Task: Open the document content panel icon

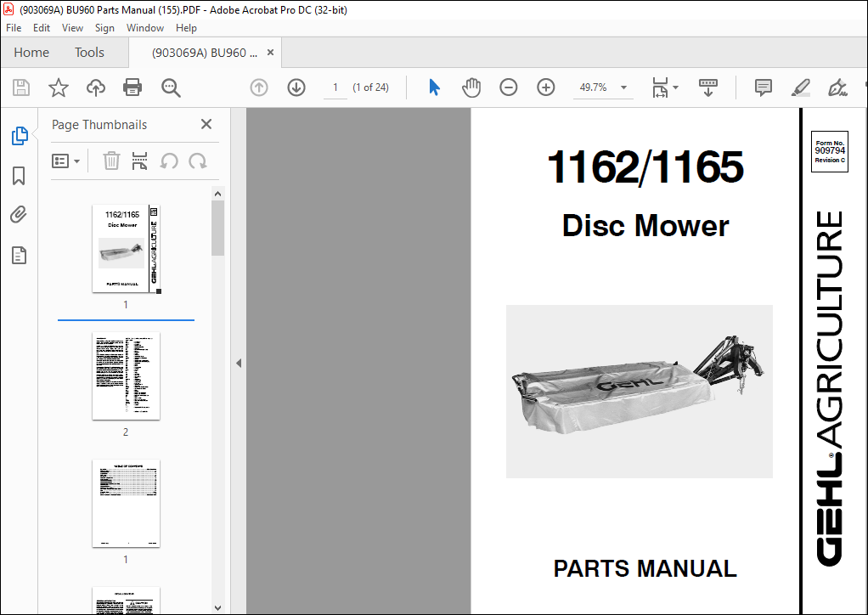Action: [x=19, y=255]
